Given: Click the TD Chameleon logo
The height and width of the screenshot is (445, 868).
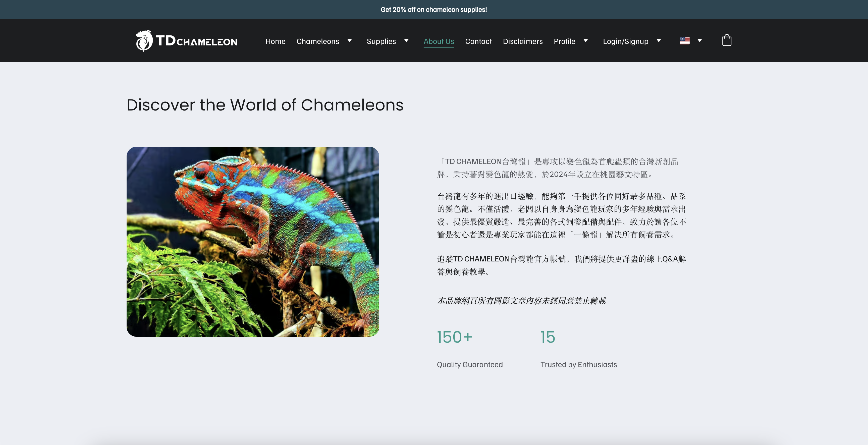Looking at the screenshot, I should tap(187, 41).
